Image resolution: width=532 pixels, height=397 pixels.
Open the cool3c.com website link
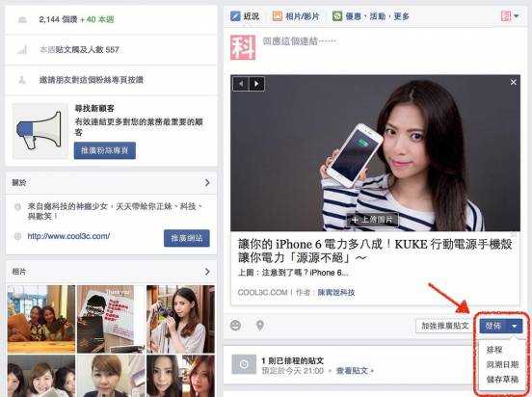68,236
